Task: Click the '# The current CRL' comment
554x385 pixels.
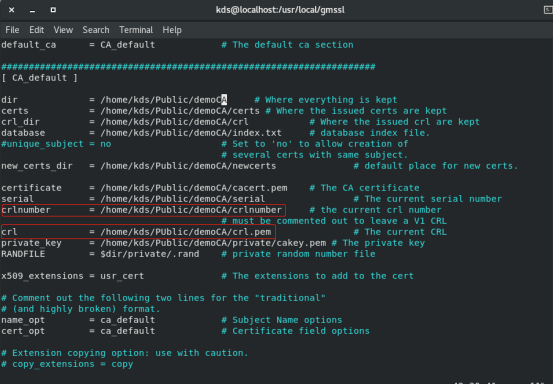Action: click(x=400, y=232)
